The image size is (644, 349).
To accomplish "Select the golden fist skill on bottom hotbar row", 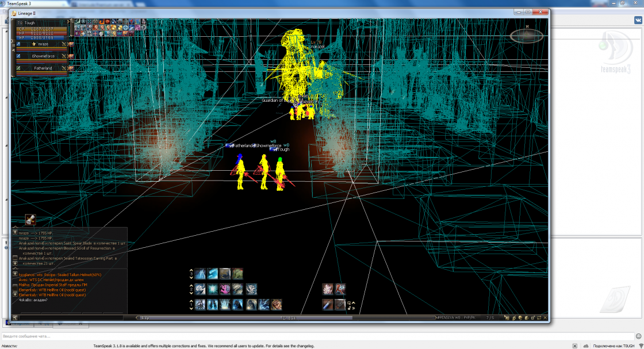I will coord(277,305).
